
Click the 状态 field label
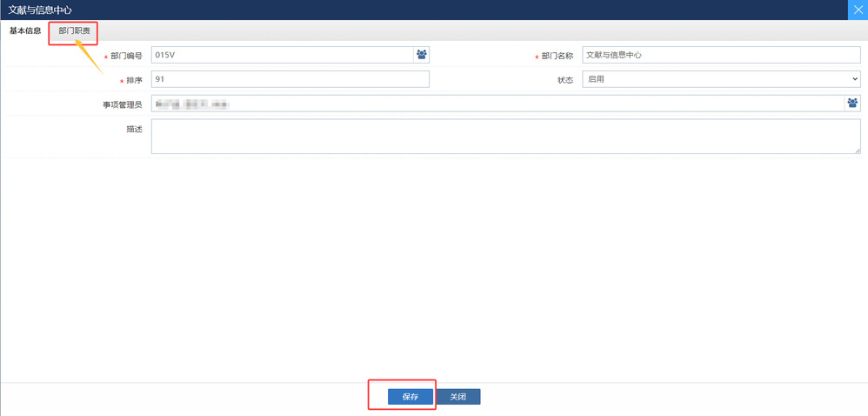point(565,80)
